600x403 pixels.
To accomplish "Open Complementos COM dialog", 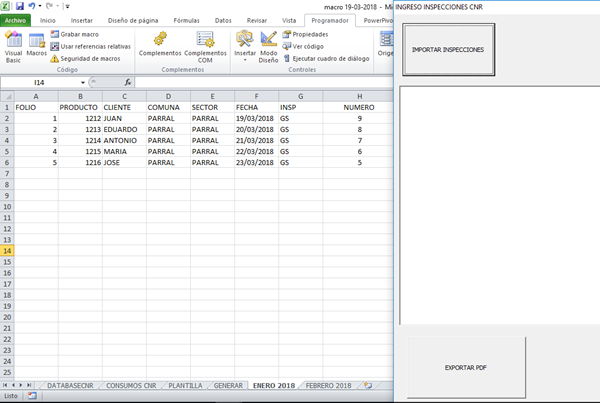I will (206, 45).
